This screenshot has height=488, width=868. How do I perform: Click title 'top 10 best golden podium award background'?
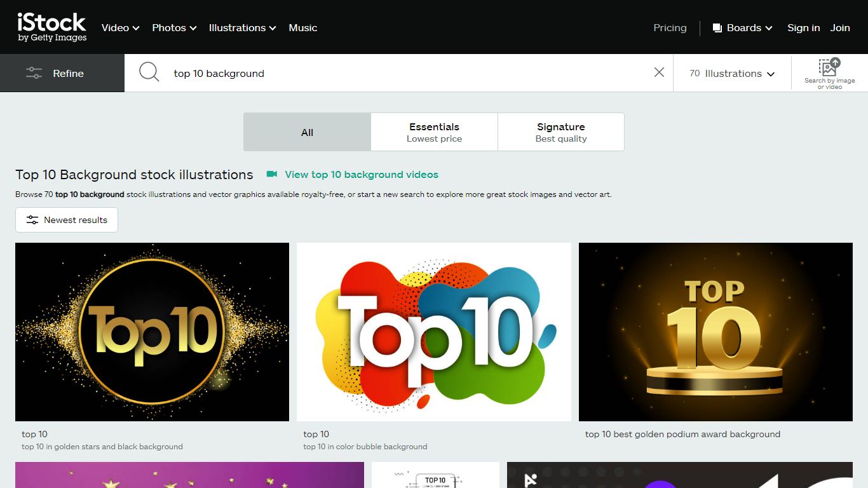(682, 434)
